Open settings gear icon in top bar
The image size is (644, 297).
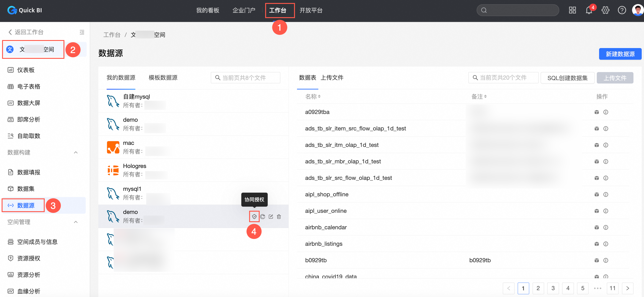(x=605, y=10)
